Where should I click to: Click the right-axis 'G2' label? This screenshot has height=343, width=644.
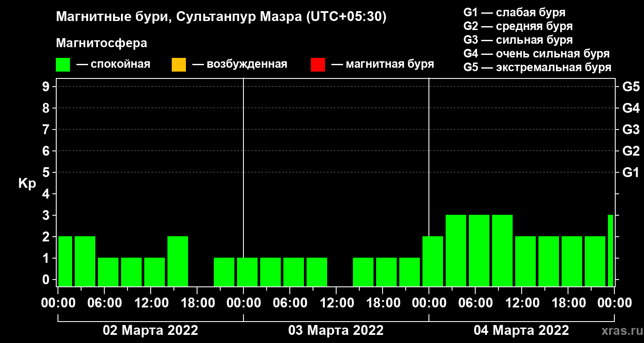(x=631, y=151)
